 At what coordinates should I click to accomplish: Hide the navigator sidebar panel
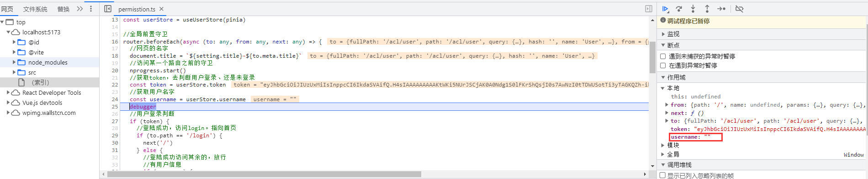tap(108, 9)
